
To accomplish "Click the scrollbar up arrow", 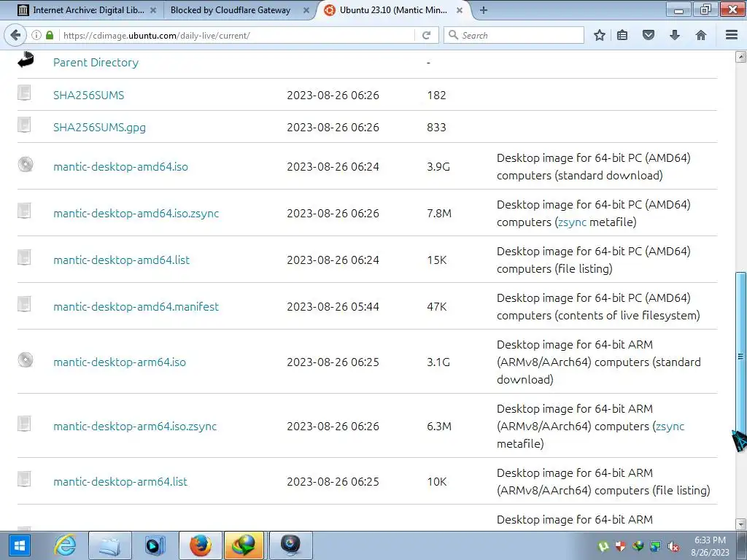I will 740,57.
